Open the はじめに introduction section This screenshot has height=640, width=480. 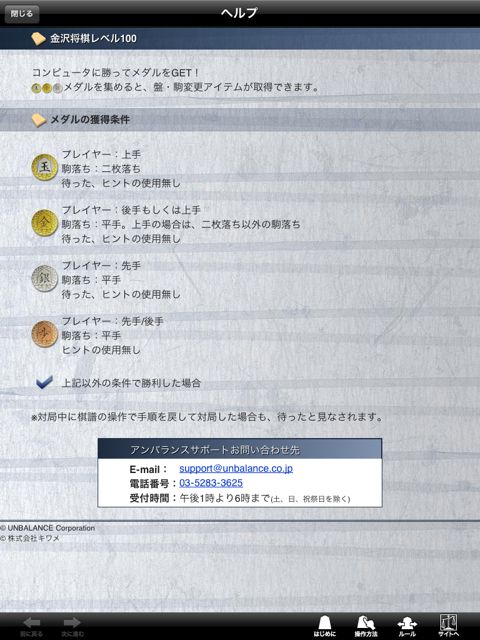(324, 626)
